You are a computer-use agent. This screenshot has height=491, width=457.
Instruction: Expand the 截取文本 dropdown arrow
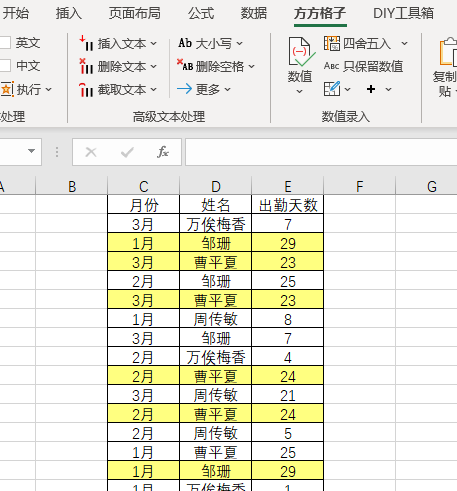[153, 90]
